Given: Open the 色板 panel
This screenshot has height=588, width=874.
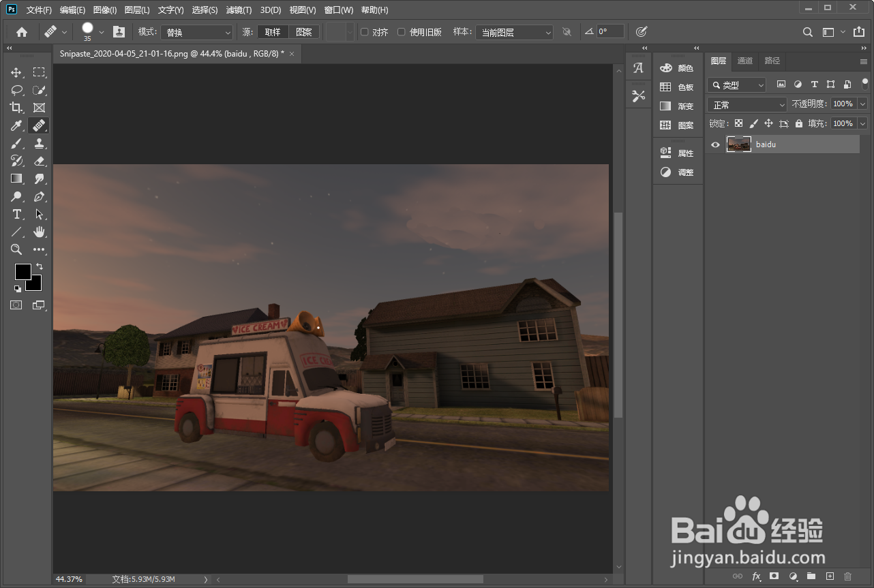Looking at the screenshot, I should point(677,87).
